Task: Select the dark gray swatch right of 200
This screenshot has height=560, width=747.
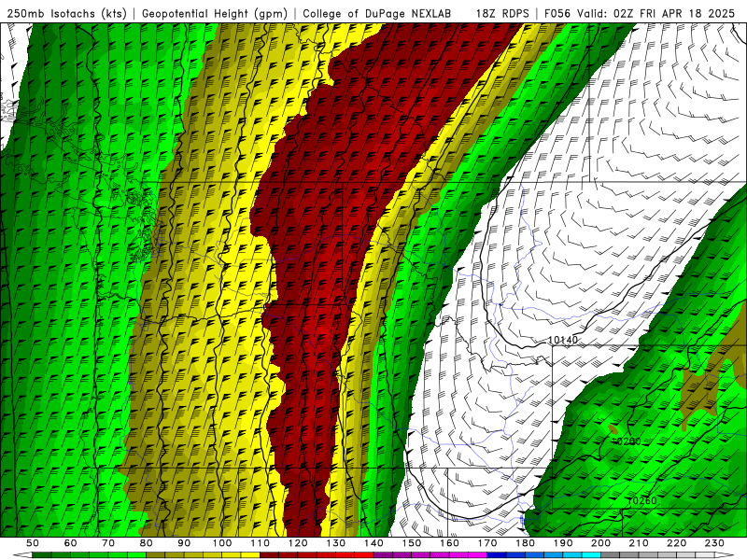Action: 611,555
